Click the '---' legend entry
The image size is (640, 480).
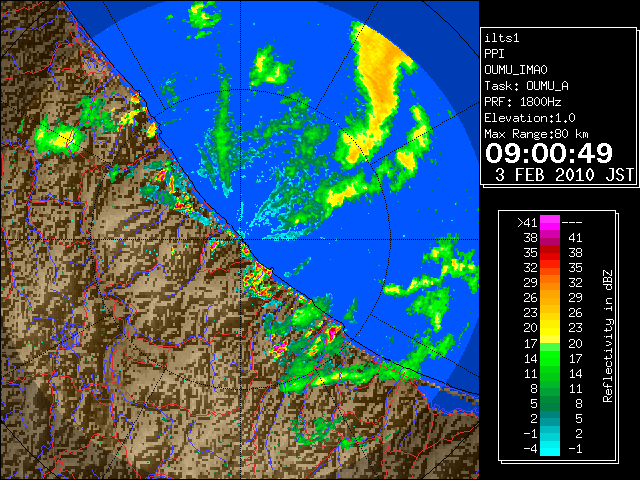[x=572, y=222]
